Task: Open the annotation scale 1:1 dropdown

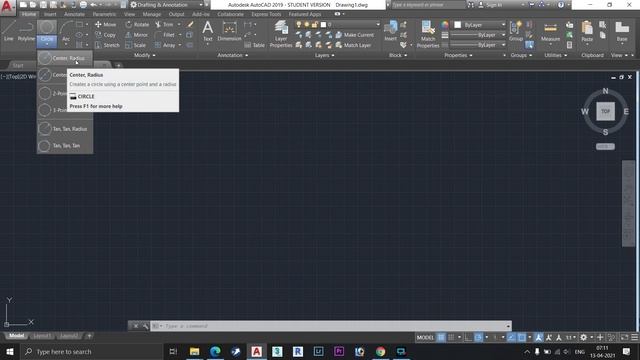Action: (x=571, y=337)
